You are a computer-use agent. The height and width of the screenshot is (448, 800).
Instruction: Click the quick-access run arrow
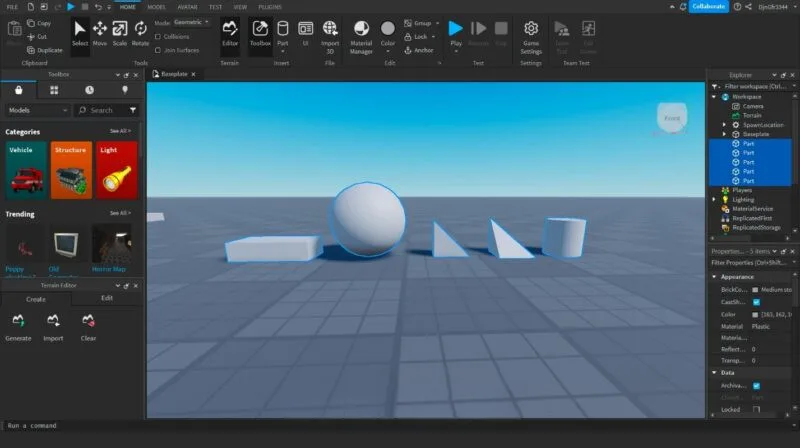tap(71, 7)
